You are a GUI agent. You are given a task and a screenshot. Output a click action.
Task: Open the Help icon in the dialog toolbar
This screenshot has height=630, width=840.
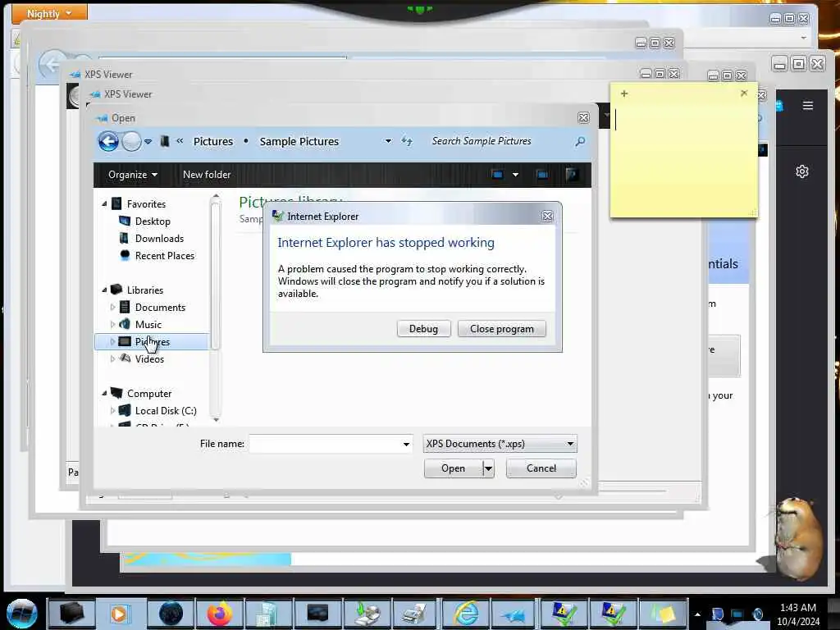tap(572, 175)
